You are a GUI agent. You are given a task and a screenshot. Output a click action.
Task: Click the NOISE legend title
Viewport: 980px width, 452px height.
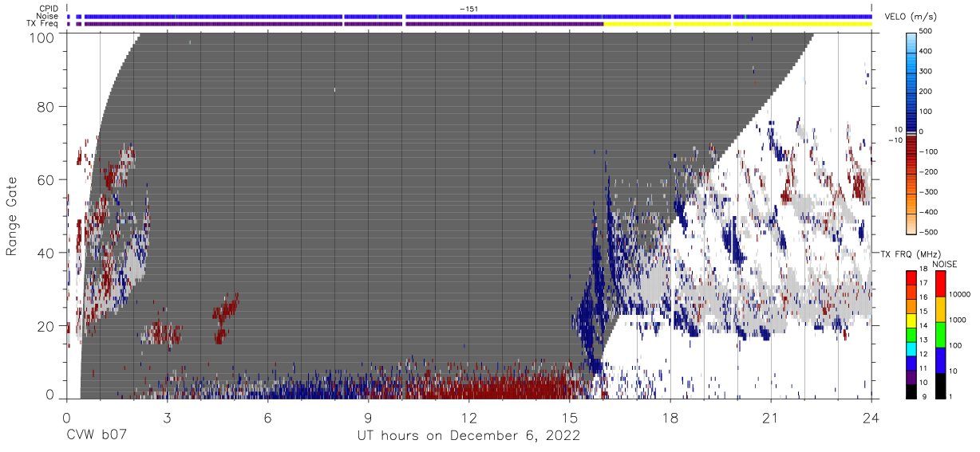pos(945,264)
